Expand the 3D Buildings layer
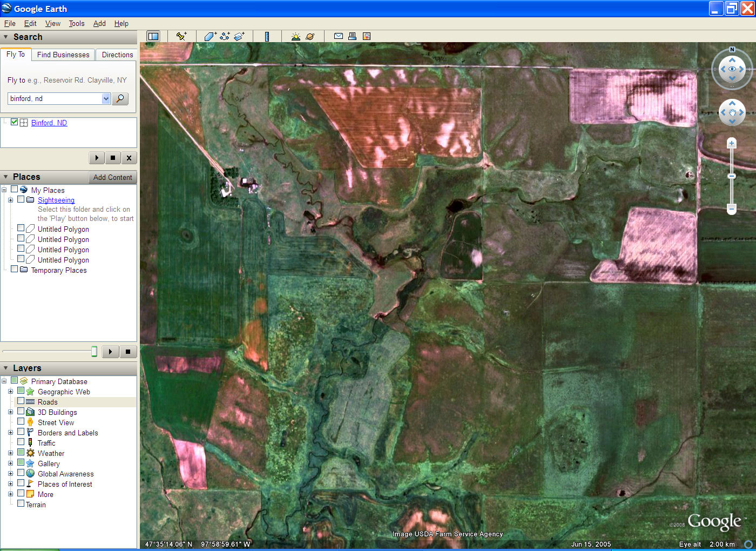The image size is (756, 551). (x=10, y=412)
